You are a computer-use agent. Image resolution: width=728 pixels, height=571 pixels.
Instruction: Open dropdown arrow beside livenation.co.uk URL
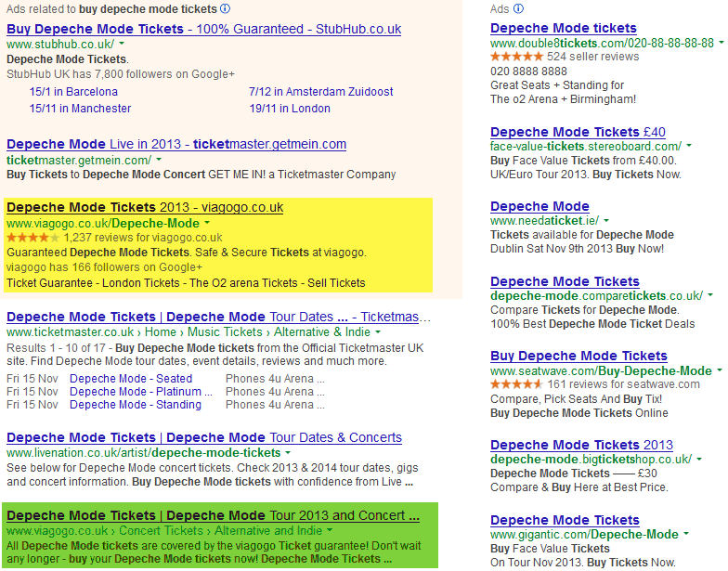click(288, 452)
